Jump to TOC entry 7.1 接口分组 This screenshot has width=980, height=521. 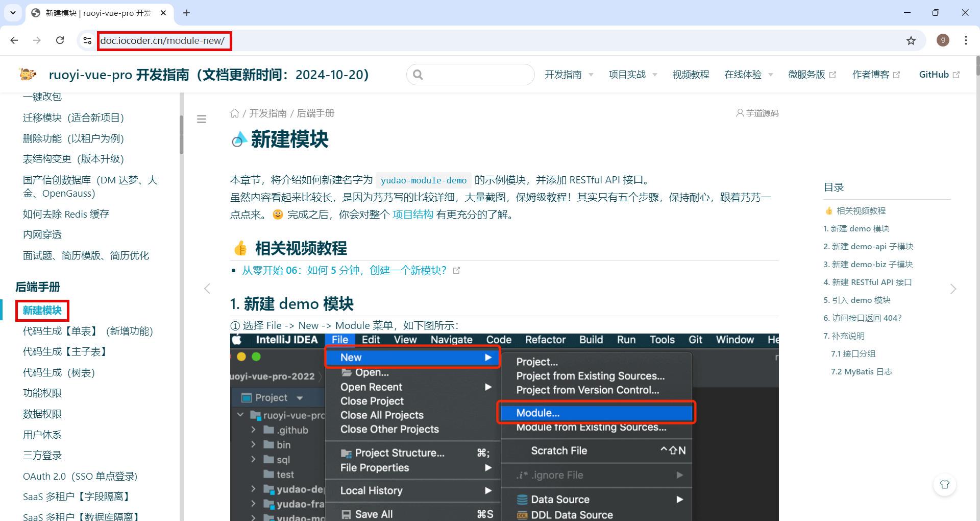(853, 353)
